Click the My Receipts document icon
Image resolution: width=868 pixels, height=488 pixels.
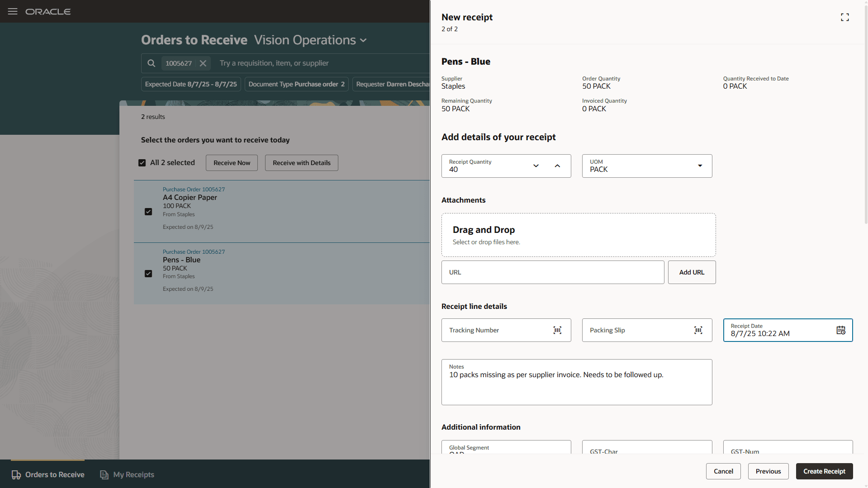point(104,475)
